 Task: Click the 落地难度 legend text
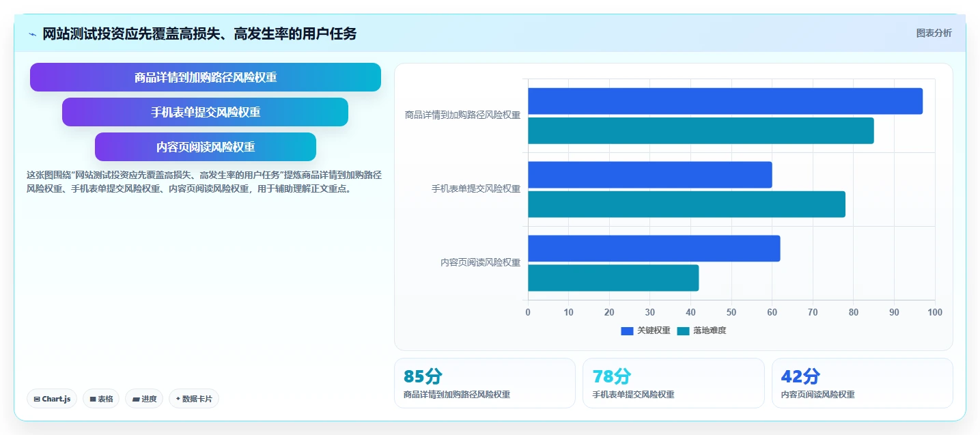click(710, 331)
